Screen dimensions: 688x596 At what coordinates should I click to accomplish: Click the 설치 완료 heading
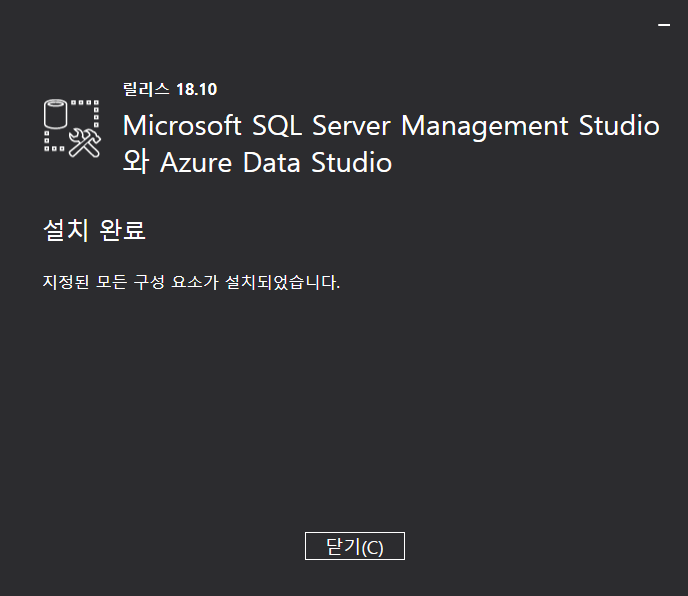pos(94,230)
